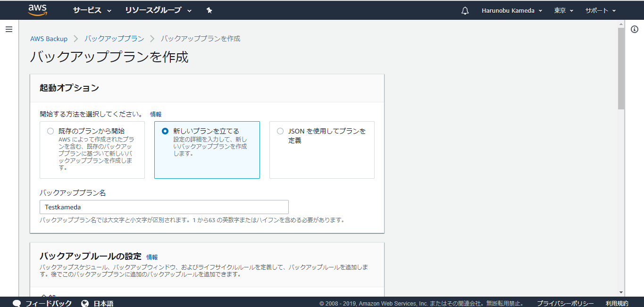Open the notifications bell icon
644x307 pixels.
pos(465,10)
